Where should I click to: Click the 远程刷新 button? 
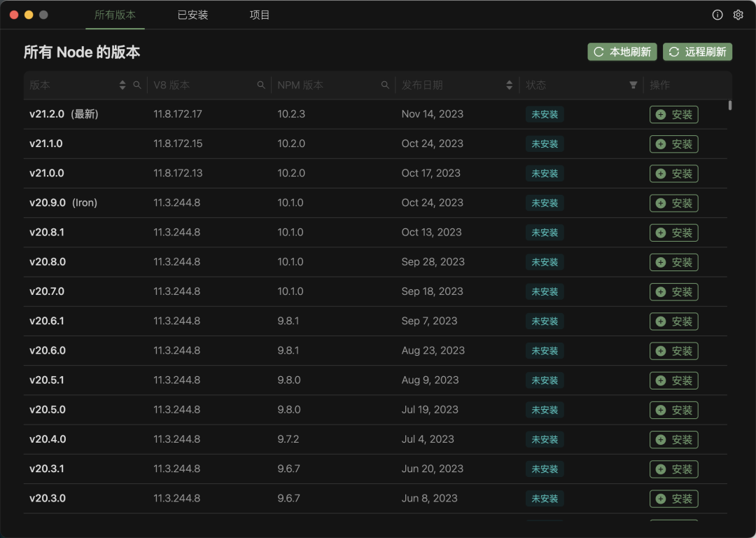click(697, 52)
